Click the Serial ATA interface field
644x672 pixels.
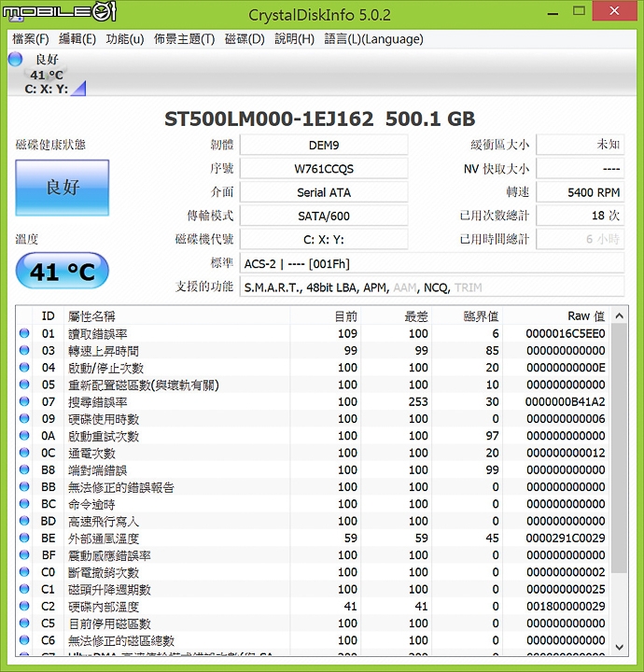(x=324, y=192)
